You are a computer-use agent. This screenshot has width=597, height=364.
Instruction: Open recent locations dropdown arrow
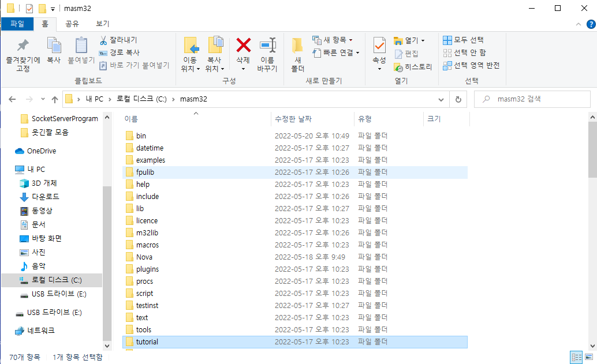(x=43, y=99)
